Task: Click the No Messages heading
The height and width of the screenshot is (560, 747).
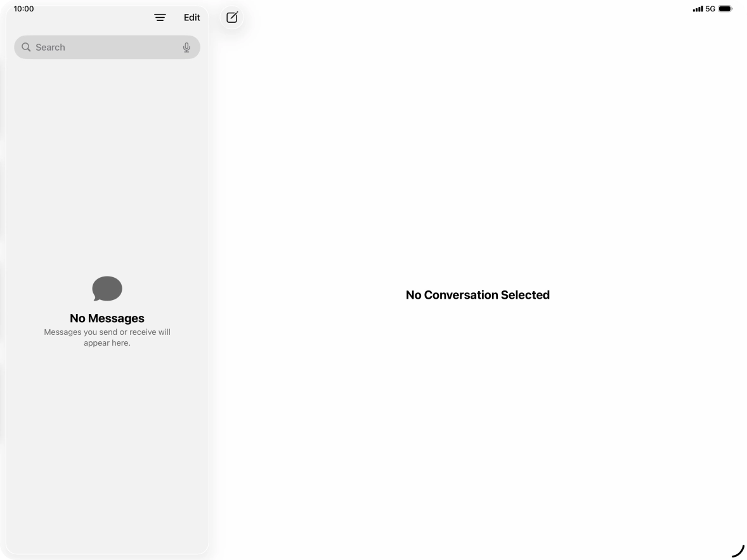Action: [107, 318]
